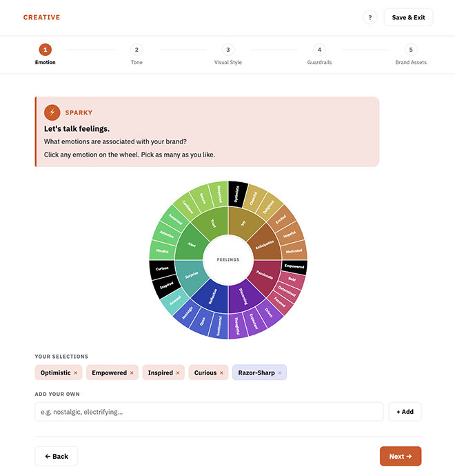Select Mindful on the wheel
This screenshot has height=476, width=455.
click(162, 251)
